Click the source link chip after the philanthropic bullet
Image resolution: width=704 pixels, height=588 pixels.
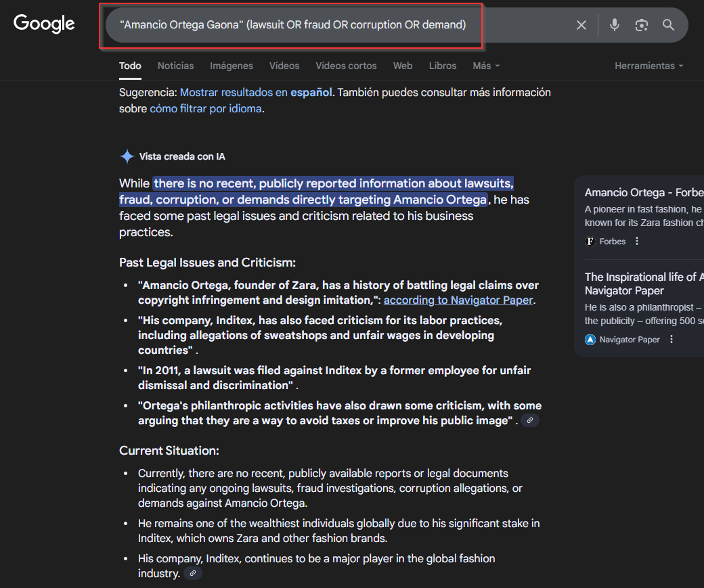[x=530, y=421]
